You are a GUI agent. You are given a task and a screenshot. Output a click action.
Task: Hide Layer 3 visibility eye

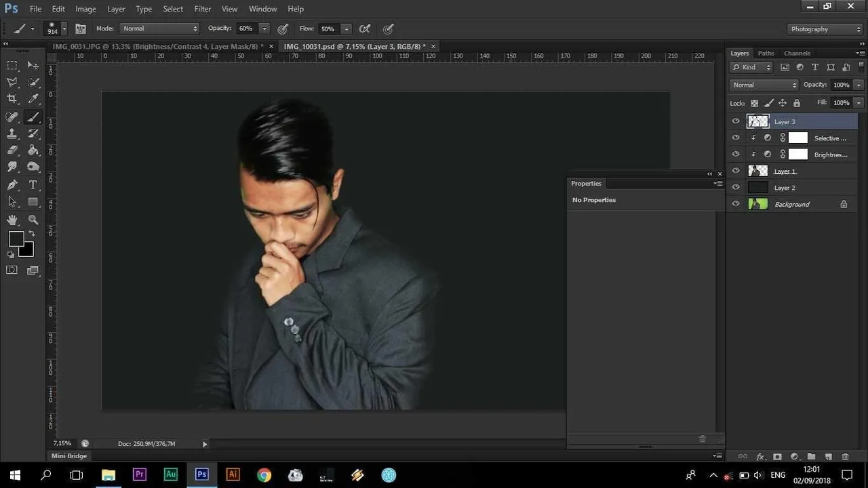click(x=736, y=121)
